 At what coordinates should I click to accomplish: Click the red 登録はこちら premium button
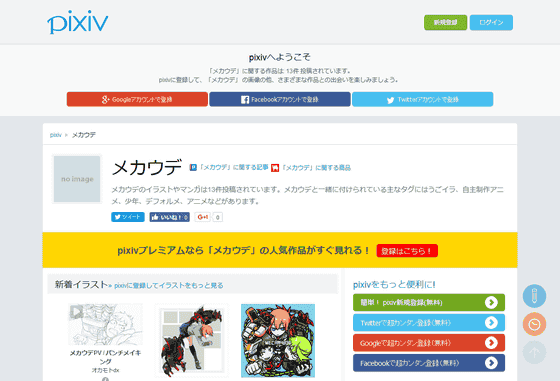[x=407, y=251]
